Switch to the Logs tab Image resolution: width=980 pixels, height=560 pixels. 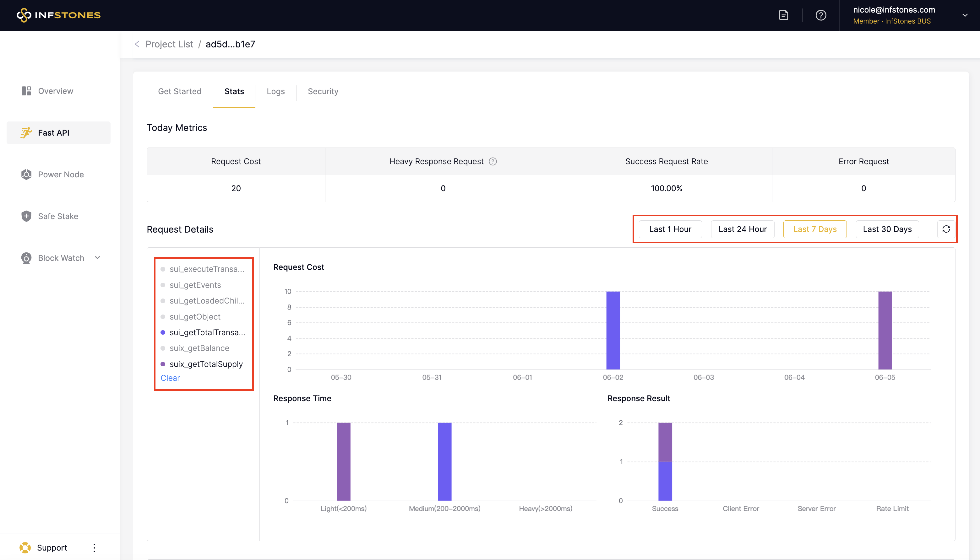coord(275,91)
